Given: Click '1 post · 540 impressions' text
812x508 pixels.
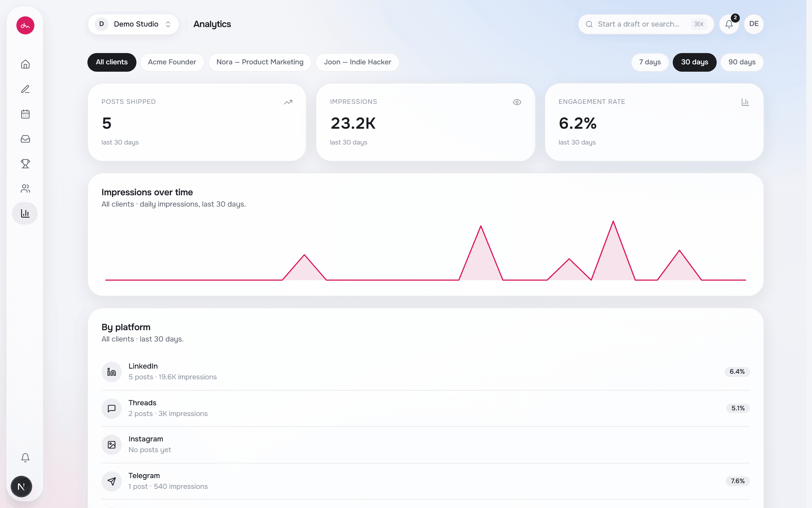Looking at the screenshot, I should [168, 487].
